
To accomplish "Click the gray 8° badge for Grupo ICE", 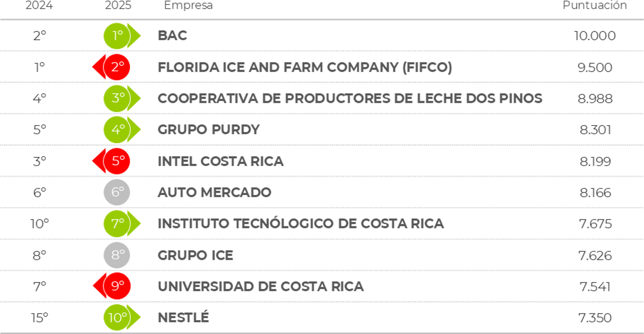I will (x=117, y=255).
